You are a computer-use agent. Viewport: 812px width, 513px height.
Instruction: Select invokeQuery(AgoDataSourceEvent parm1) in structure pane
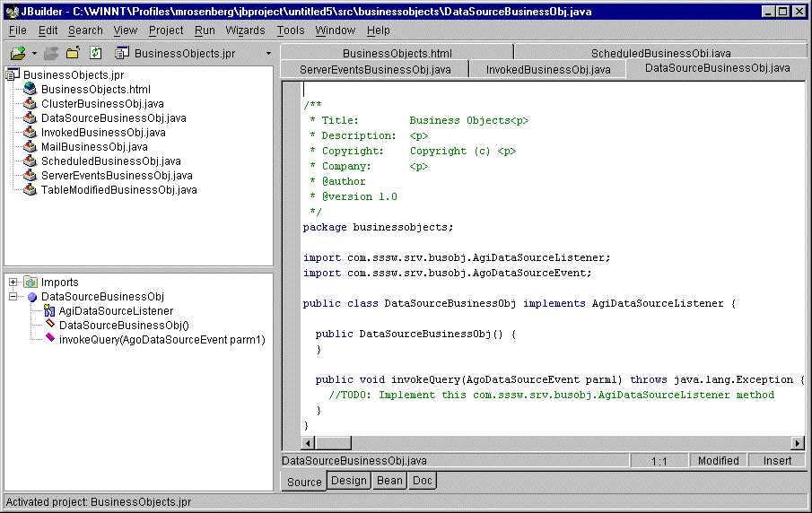pyautogui.click(x=162, y=340)
